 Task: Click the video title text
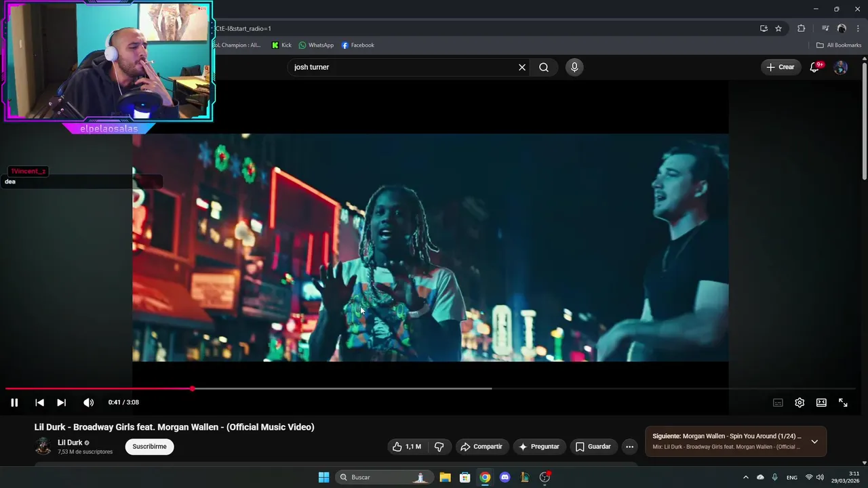click(x=174, y=427)
